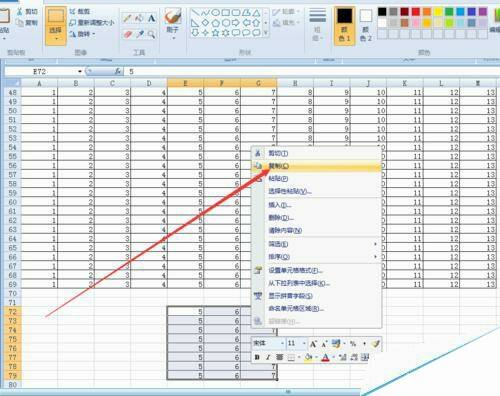Pick the Fill with color bucket tool
The image size is (500, 396).
pyautogui.click(x=139, y=18)
